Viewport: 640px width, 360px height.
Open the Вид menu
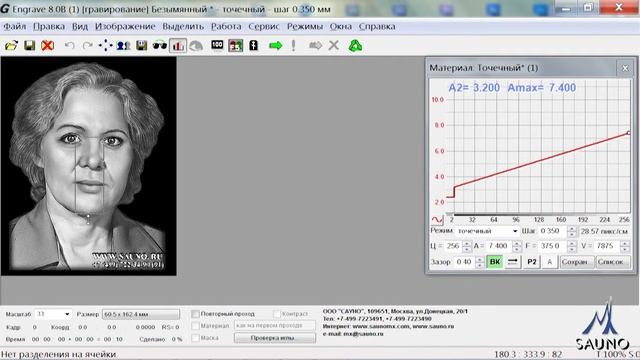pyautogui.click(x=80, y=27)
